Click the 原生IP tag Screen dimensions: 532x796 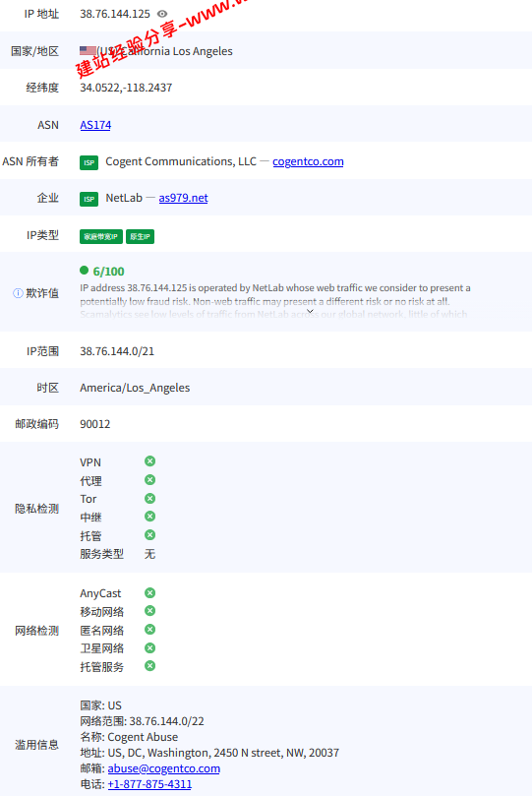click(140, 236)
